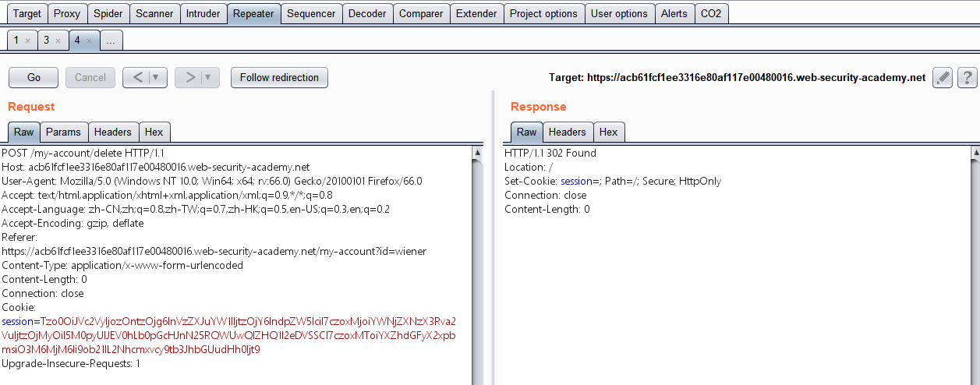980x385 pixels.
Task: Open Request Hex view tab
Action: point(154,132)
